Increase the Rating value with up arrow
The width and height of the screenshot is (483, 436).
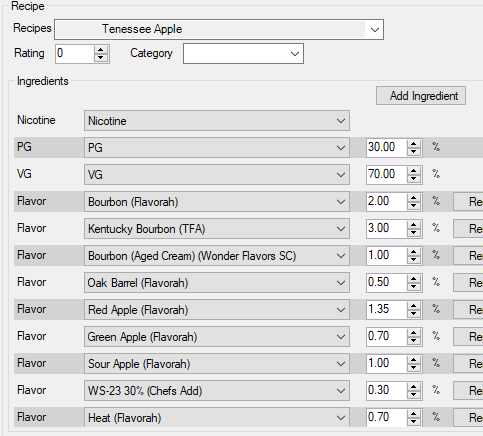click(x=101, y=49)
